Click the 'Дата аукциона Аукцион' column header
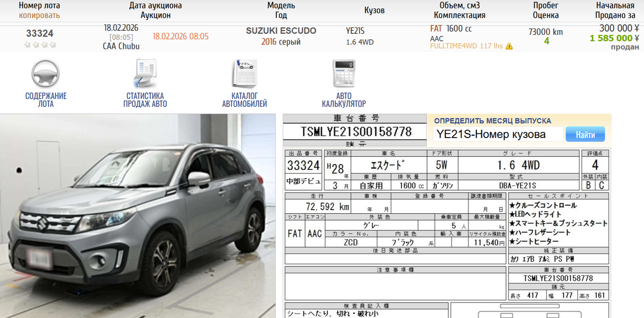Screen dimensions: 644x318 [156, 10]
